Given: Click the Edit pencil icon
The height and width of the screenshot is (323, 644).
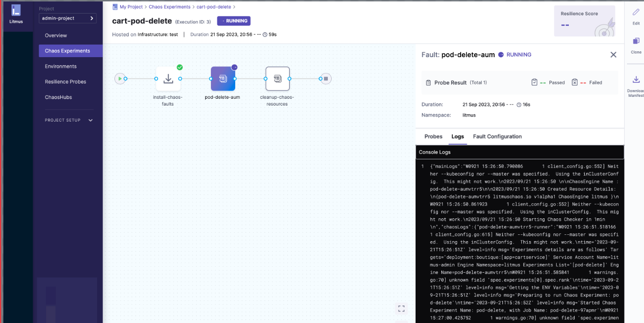Looking at the screenshot, I should point(636,13).
